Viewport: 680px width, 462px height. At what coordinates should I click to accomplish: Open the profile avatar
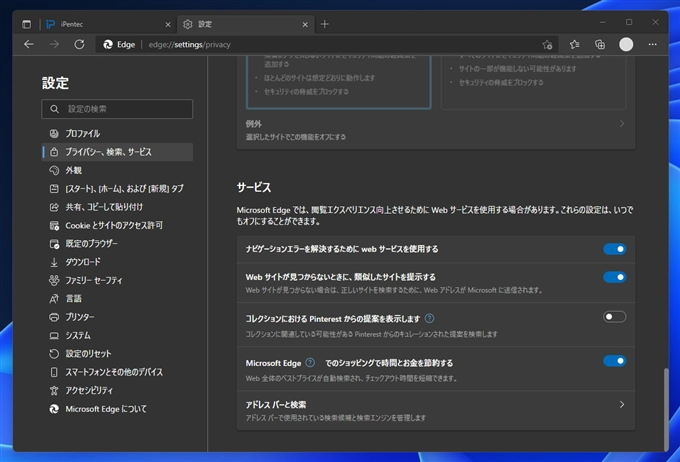click(626, 44)
